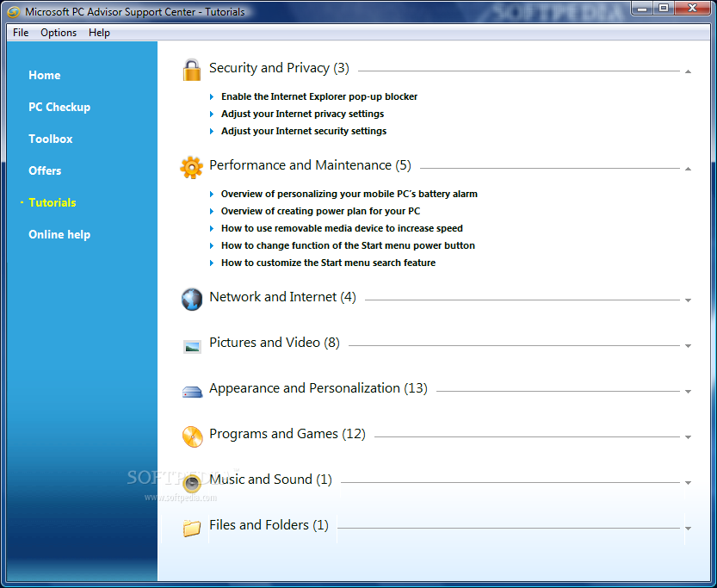Click the Appearance and Personalization drive icon
Screen dimensions: 717x588
click(x=192, y=392)
